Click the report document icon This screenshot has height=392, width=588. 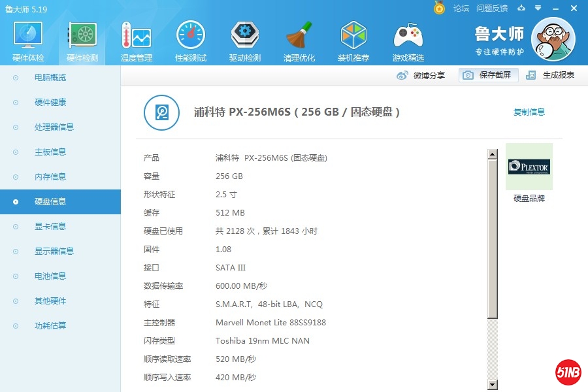(531, 75)
